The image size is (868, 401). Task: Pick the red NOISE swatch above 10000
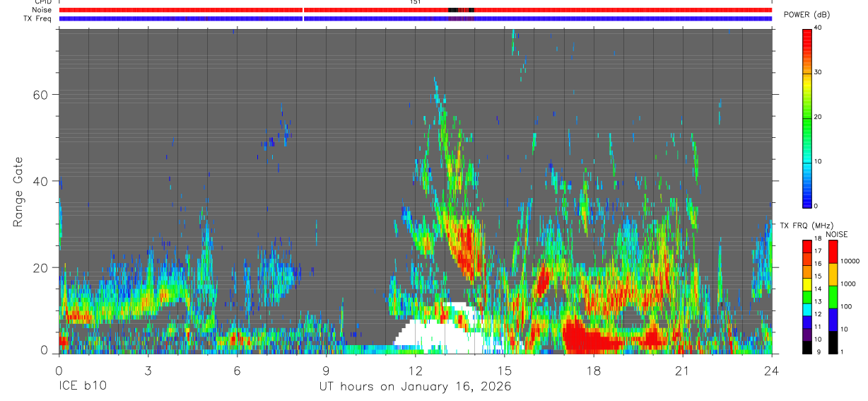[833, 251]
